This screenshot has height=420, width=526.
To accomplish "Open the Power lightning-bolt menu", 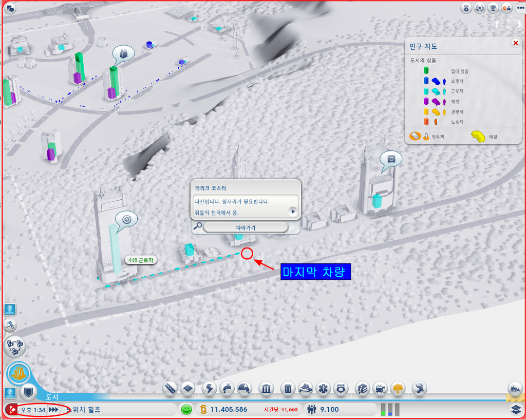I will (x=210, y=389).
